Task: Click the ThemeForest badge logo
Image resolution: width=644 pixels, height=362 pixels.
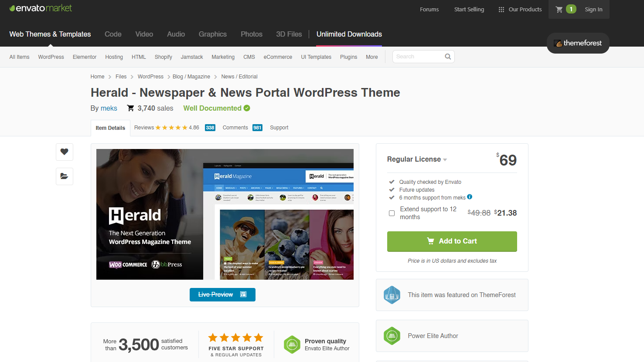Action: [x=578, y=43]
